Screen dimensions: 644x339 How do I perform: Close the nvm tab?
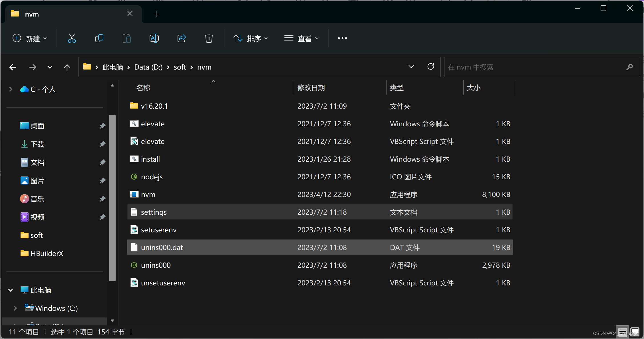pos(130,14)
